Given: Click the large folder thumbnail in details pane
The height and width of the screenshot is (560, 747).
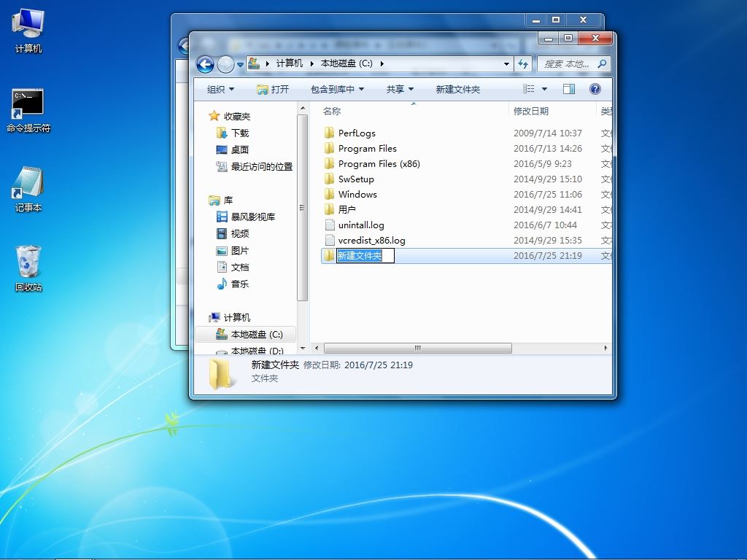Looking at the screenshot, I should pyautogui.click(x=222, y=374).
